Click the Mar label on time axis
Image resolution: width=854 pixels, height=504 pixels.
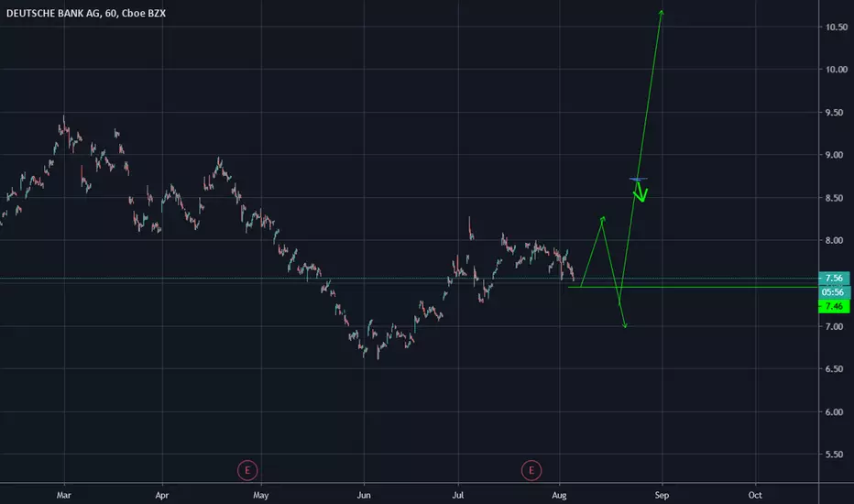(x=64, y=495)
